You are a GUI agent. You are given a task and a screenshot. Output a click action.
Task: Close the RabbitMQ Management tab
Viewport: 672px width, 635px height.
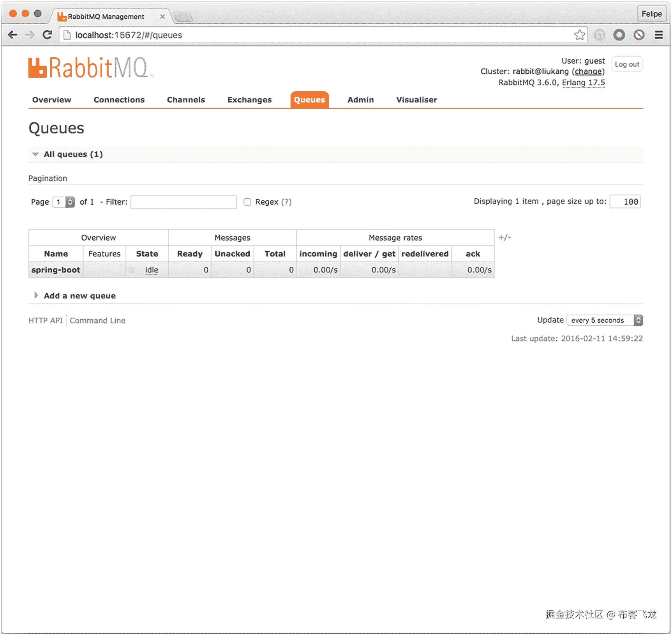point(162,16)
